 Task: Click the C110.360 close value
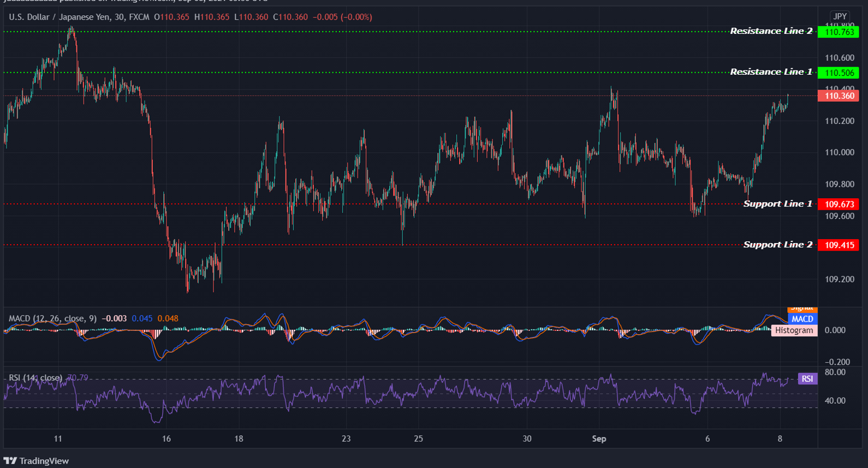point(290,17)
